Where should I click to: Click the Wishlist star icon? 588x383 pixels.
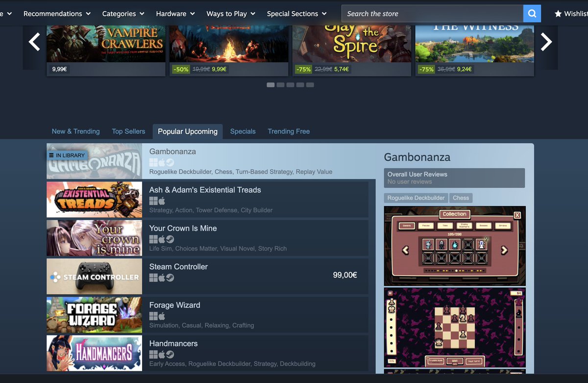(558, 14)
